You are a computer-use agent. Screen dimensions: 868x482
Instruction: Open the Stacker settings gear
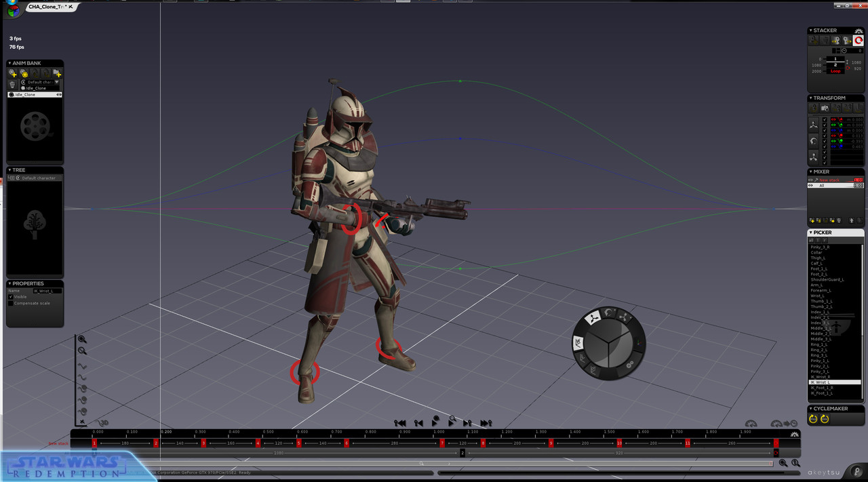click(859, 31)
